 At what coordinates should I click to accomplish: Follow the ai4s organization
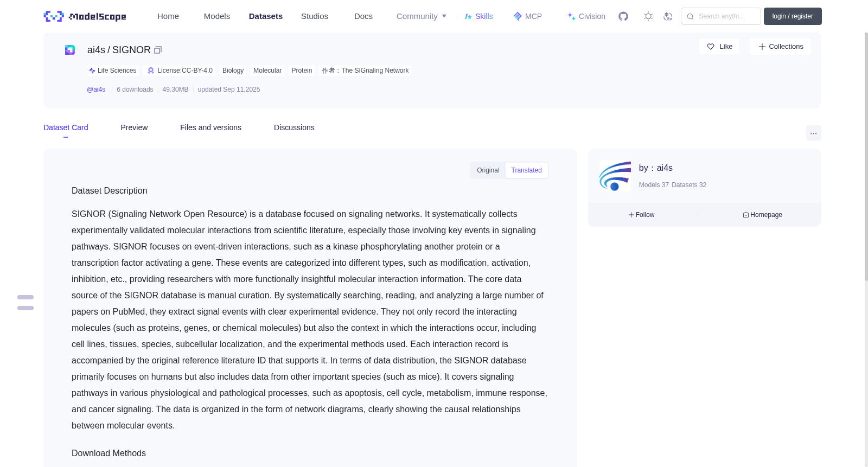coord(641,215)
